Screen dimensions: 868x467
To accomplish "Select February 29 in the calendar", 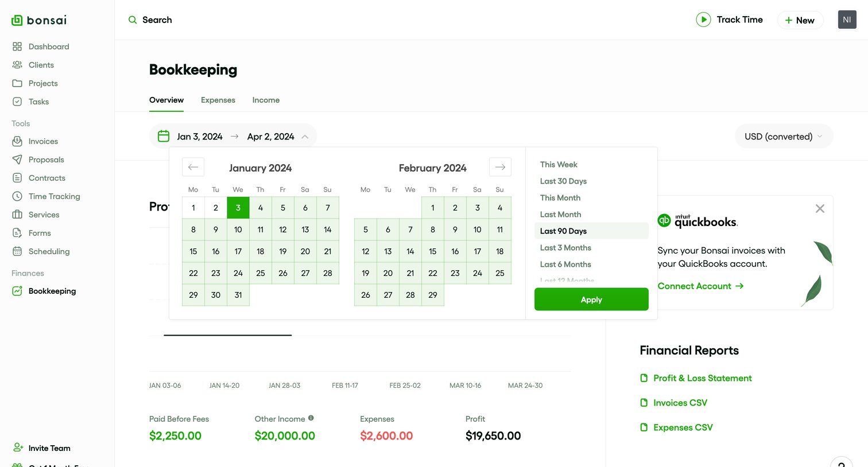I will pos(433,295).
